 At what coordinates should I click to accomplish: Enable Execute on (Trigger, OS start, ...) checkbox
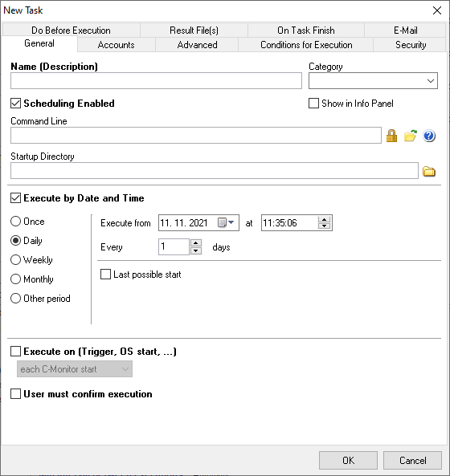[15, 352]
